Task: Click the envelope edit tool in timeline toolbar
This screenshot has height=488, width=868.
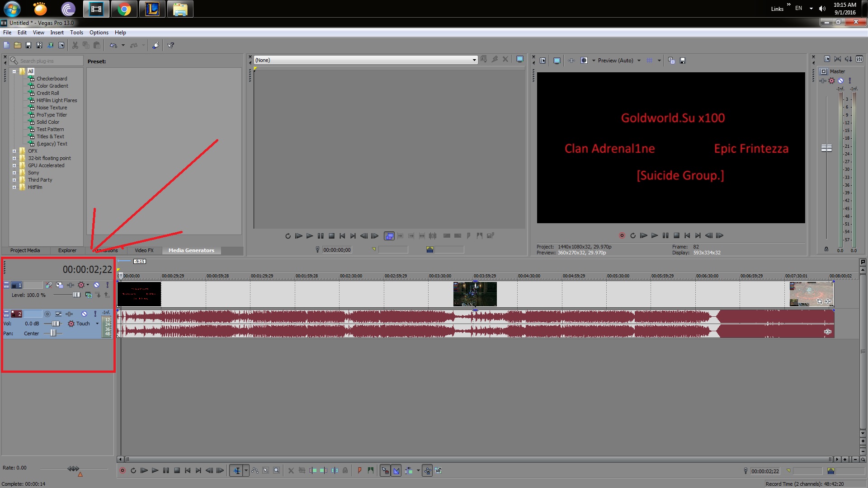Action: point(255,471)
